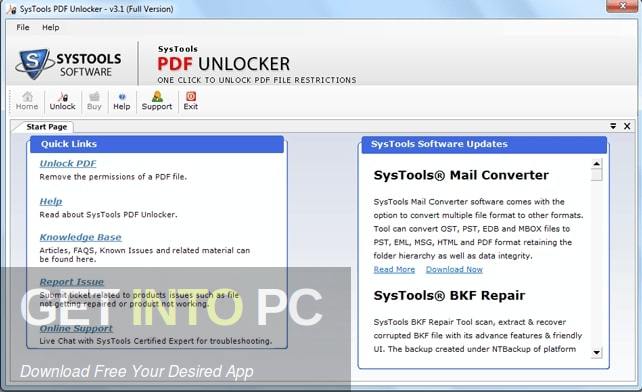Click the SysTools Software Updates header
The image size is (642, 392).
coord(484,144)
